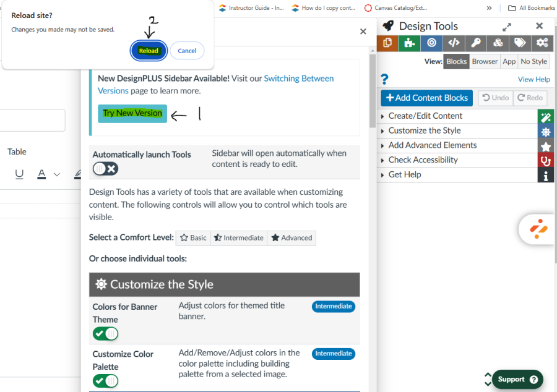Expand Get Help section
The height and width of the screenshot is (392, 557).
pos(457,174)
